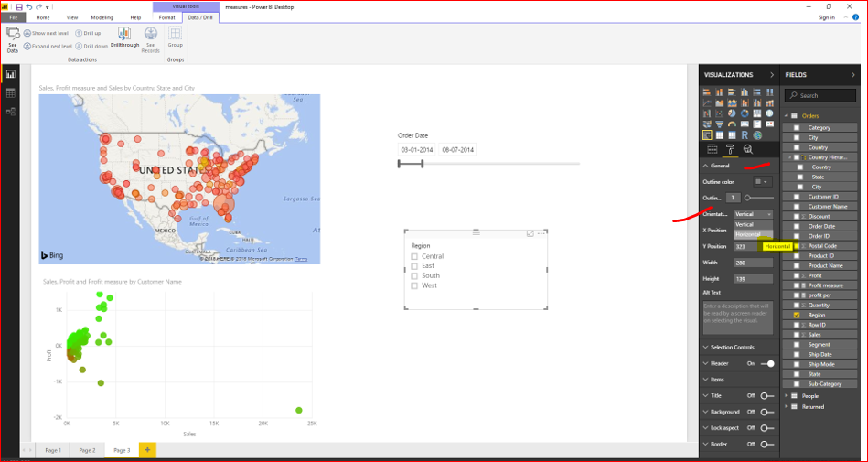The width and height of the screenshot is (868, 462).
Task: Turn on the Title toggle
Action: click(767, 396)
